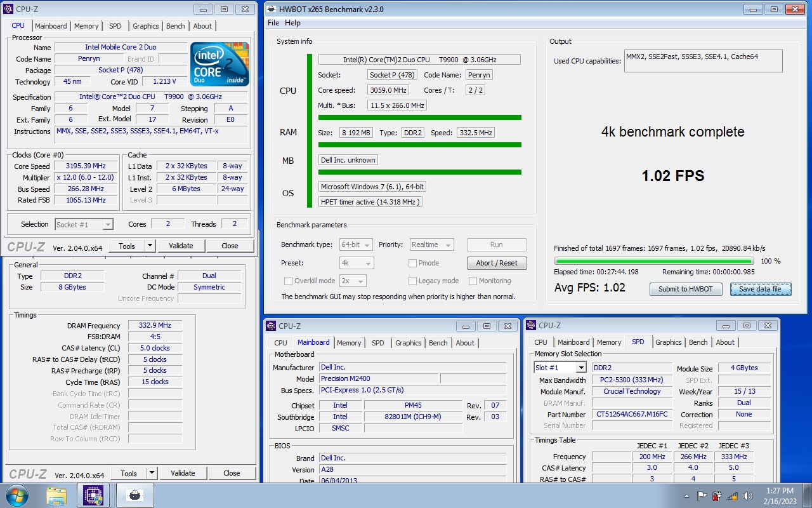
Task: Click the Windows Start orb
Action: [16, 495]
